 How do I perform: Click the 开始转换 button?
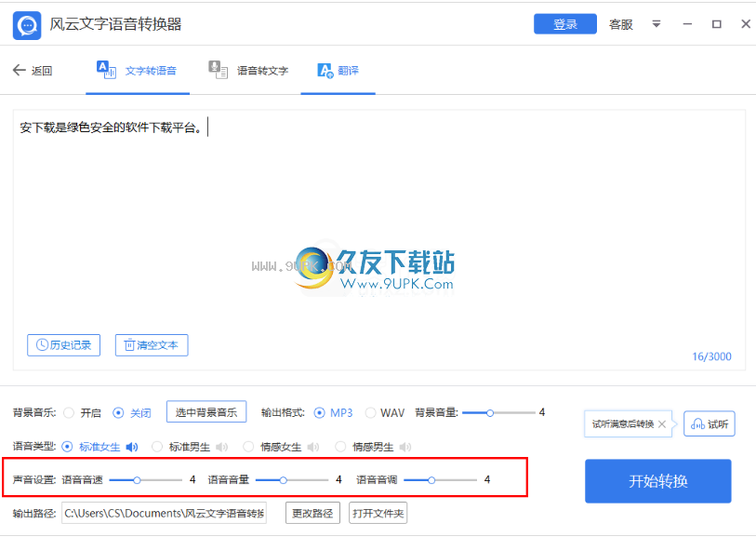658,481
